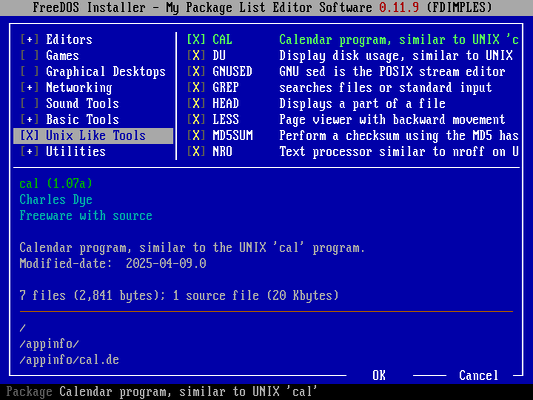
Task: Click the Cancel button
Action: [x=479, y=376]
